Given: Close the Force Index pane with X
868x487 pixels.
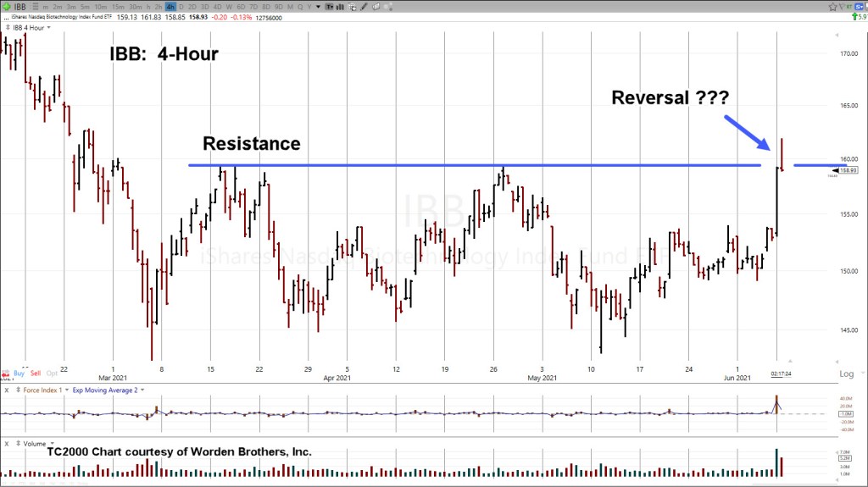Looking at the screenshot, I should pyautogui.click(x=8, y=390).
